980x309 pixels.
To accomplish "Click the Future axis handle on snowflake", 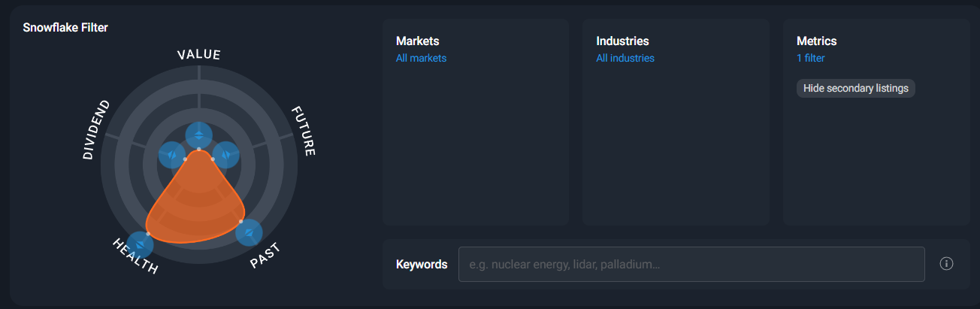I will click(225, 155).
